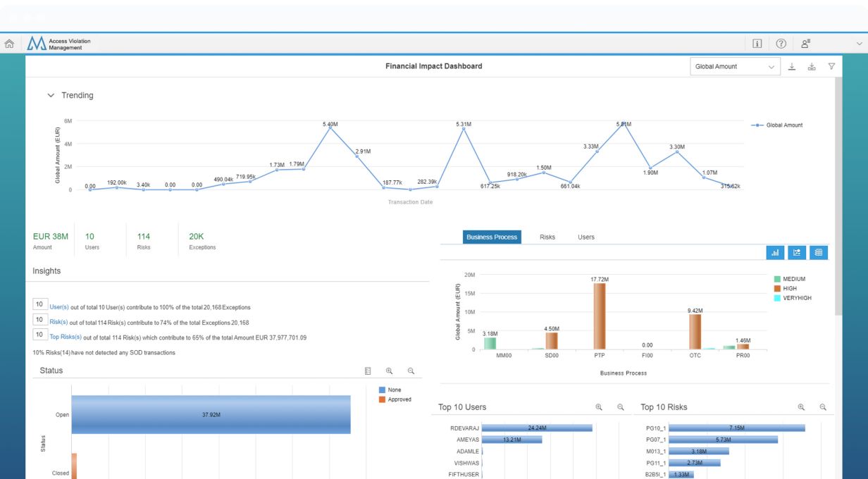868x479 pixels.
Task: Zoom in on the Top 10 Users chart
Action: pos(599,407)
